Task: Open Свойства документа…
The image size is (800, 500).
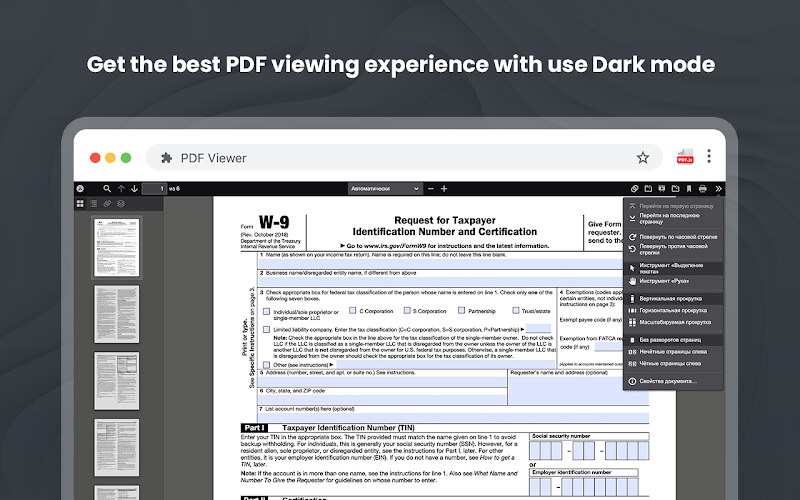Action: pos(673,381)
